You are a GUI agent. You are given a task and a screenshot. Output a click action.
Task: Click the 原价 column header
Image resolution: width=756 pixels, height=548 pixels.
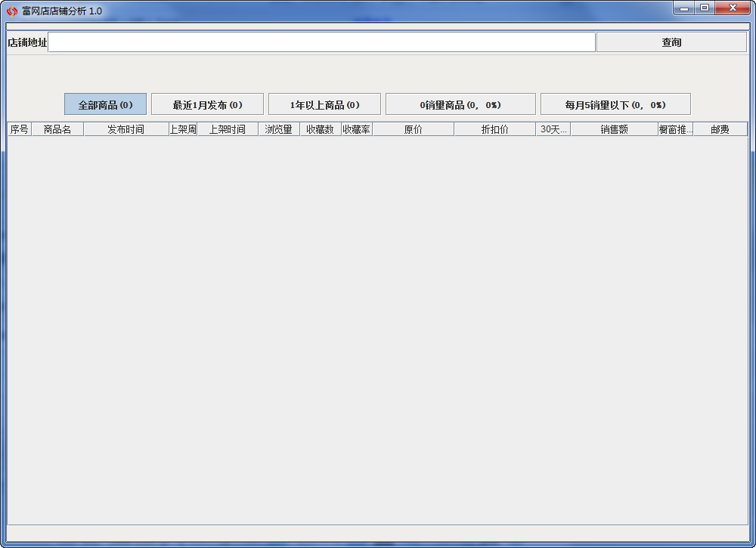tap(413, 128)
